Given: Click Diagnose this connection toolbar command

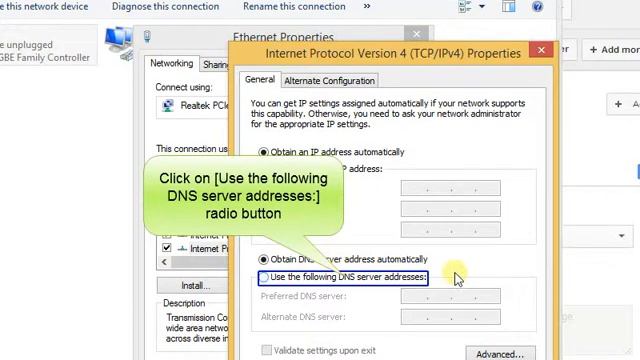Looking at the screenshot, I should pos(165,7).
